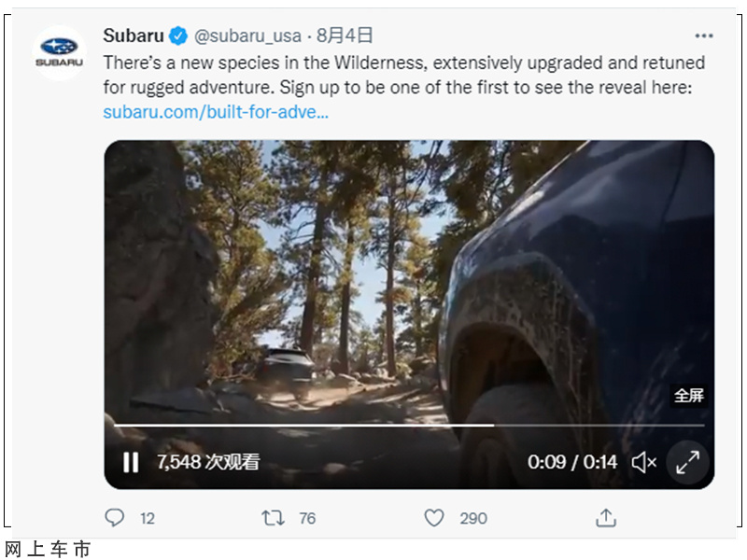Open the three-dot more options menu
The height and width of the screenshot is (560, 747).
point(704,35)
